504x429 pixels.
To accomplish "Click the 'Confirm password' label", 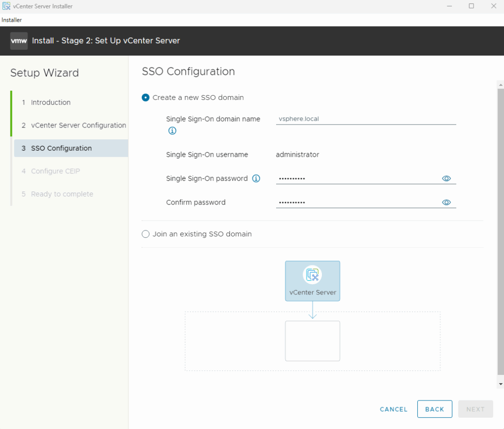I will (x=196, y=202).
